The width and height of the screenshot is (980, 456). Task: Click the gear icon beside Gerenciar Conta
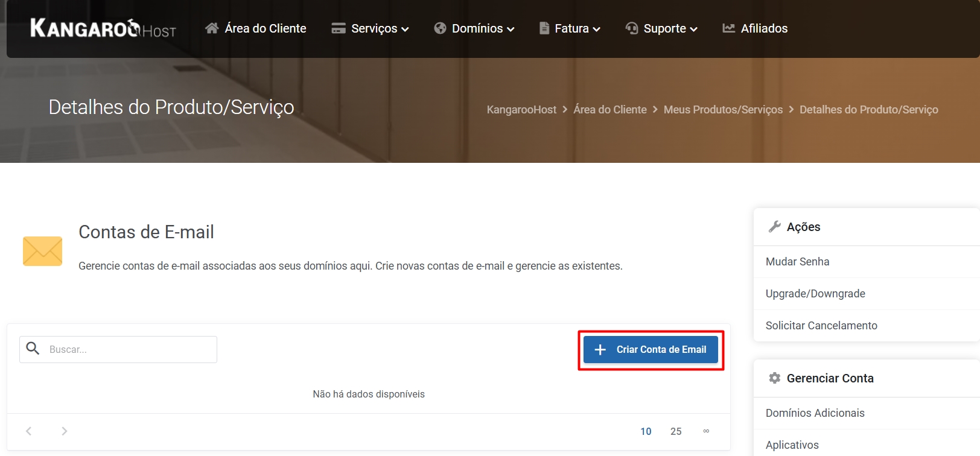pyautogui.click(x=774, y=378)
